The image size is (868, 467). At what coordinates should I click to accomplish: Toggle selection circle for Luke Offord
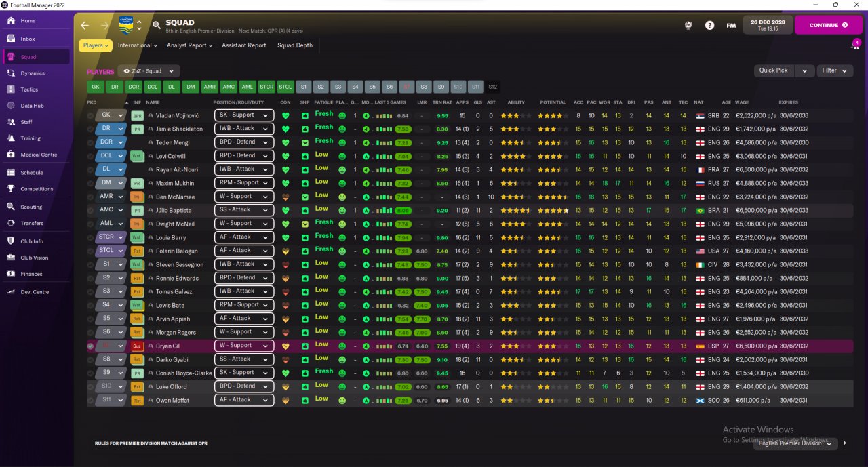tap(90, 386)
